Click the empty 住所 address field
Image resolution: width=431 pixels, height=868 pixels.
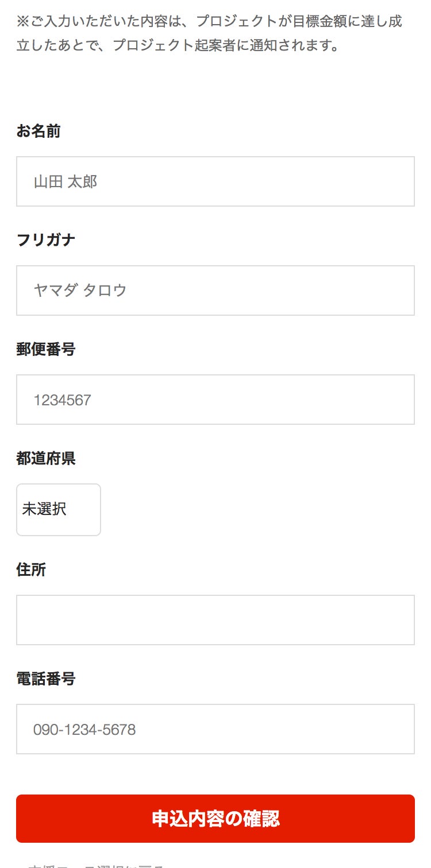[x=215, y=620]
